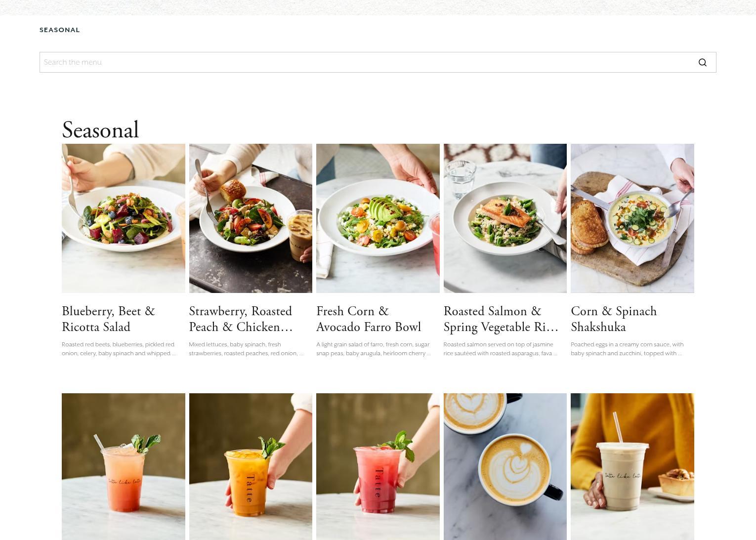Open Fresh Corn & Avocado Farro Bowl photo
Viewport: 756px width, 540px height.
tap(378, 218)
